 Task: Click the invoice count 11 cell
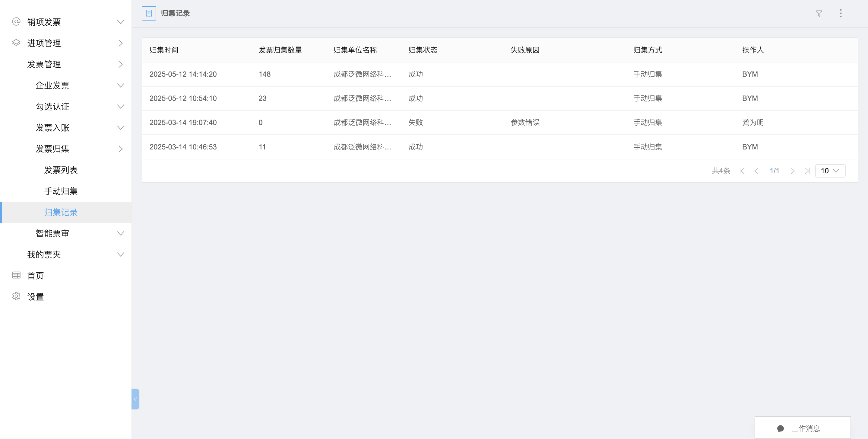pos(262,147)
